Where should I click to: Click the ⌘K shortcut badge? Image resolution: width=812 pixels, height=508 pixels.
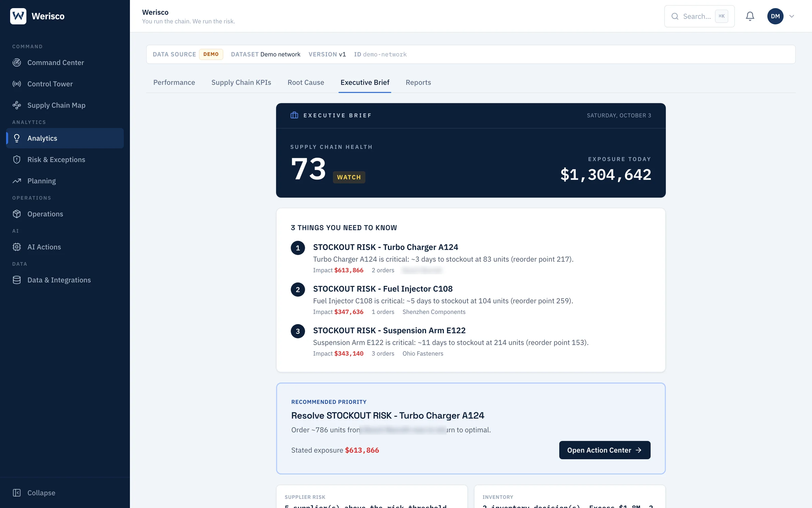(x=721, y=16)
